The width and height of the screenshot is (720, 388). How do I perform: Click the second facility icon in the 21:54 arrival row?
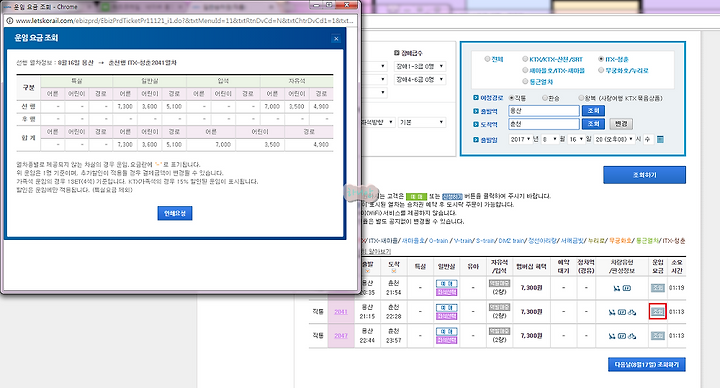[627, 288]
